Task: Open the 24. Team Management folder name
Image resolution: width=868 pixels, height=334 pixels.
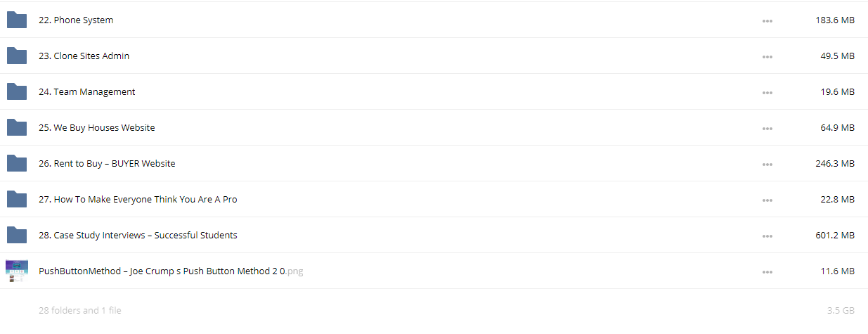Action: pyautogui.click(x=87, y=92)
